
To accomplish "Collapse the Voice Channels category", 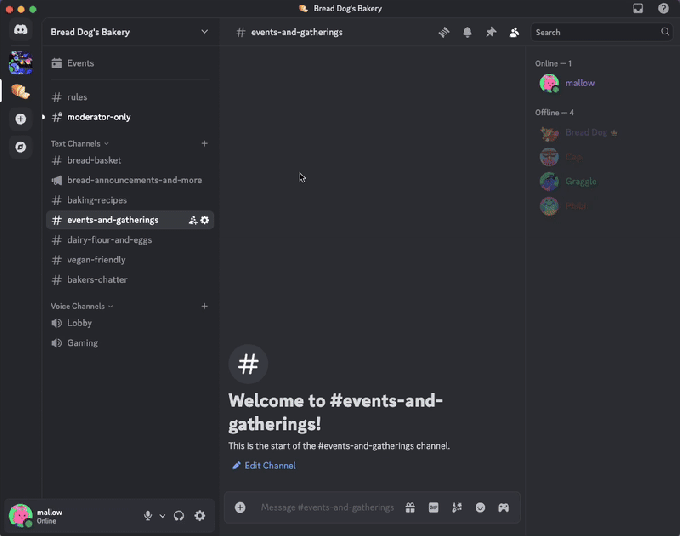I will tap(81, 306).
